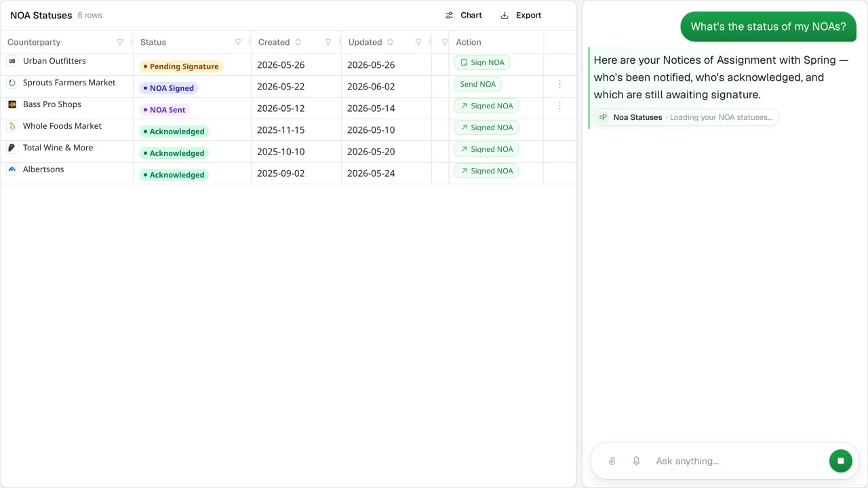Click the Noa Statuses tool chip icon
The height and width of the screenshot is (488, 868).
[x=603, y=117]
